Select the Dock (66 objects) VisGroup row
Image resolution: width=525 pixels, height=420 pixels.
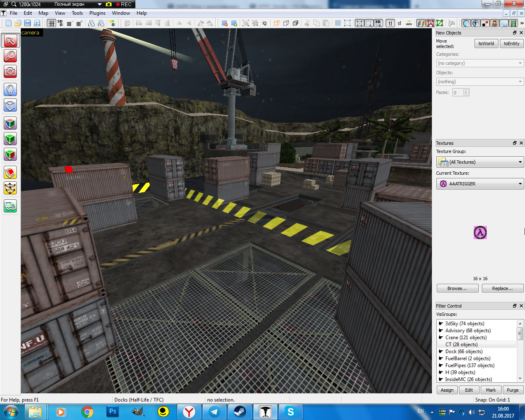477,351
